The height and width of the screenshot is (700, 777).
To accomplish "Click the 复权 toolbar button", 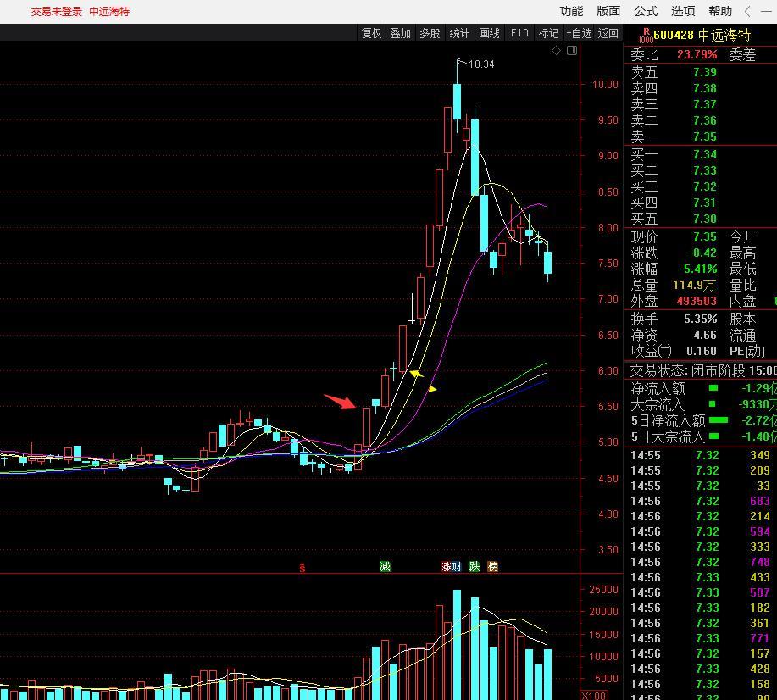I will [x=372, y=33].
